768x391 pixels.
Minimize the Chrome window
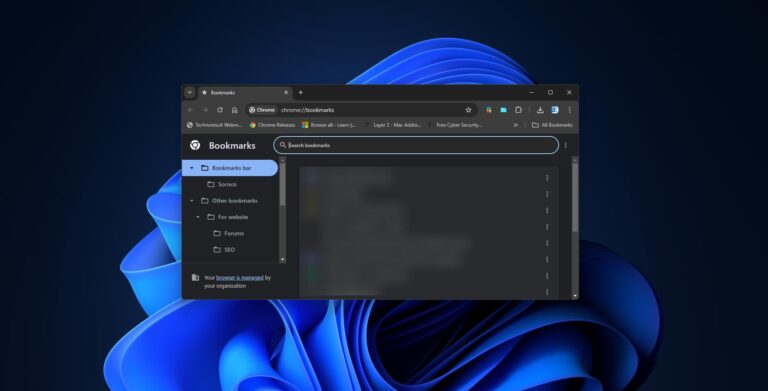[x=532, y=93]
